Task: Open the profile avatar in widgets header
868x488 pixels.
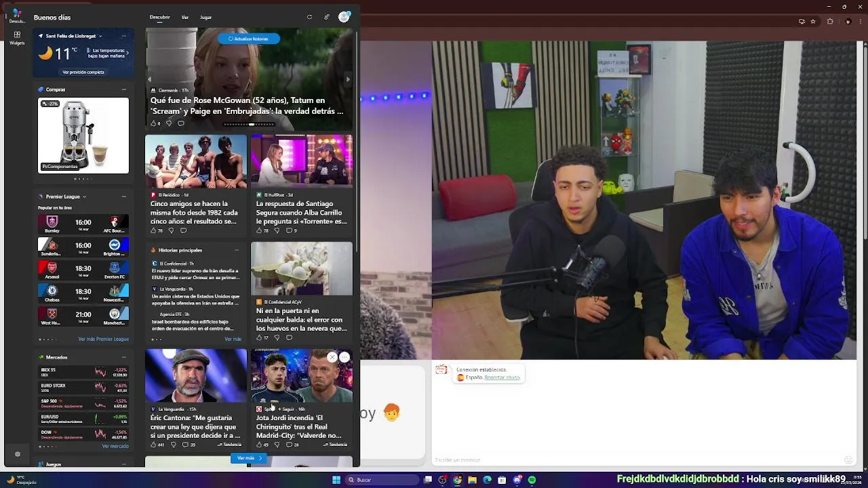Action: coord(344,17)
